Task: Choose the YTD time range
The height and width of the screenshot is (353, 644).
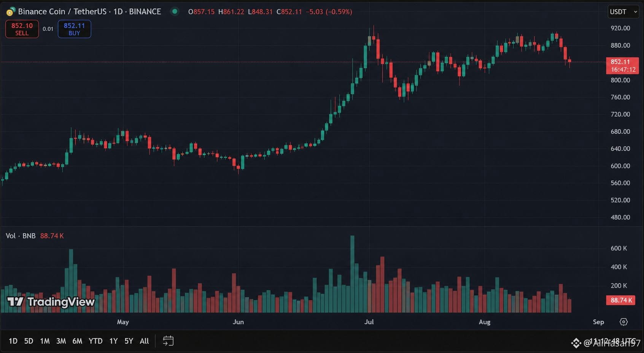Action: pyautogui.click(x=95, y=341)
